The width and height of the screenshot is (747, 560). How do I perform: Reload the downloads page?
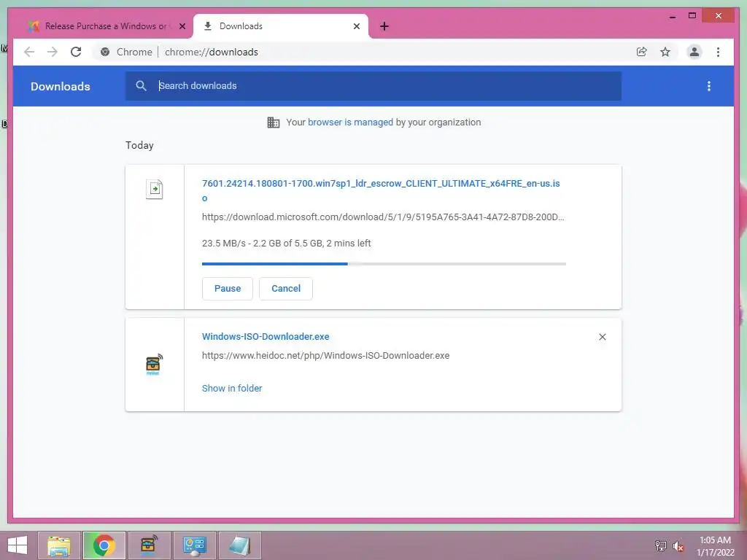tap(76, 52)
